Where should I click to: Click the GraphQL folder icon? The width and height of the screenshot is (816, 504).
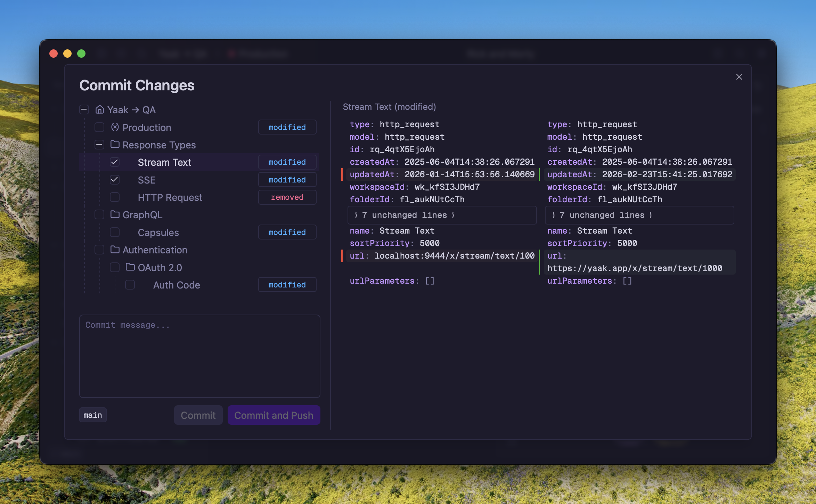(x=115, y=214)
